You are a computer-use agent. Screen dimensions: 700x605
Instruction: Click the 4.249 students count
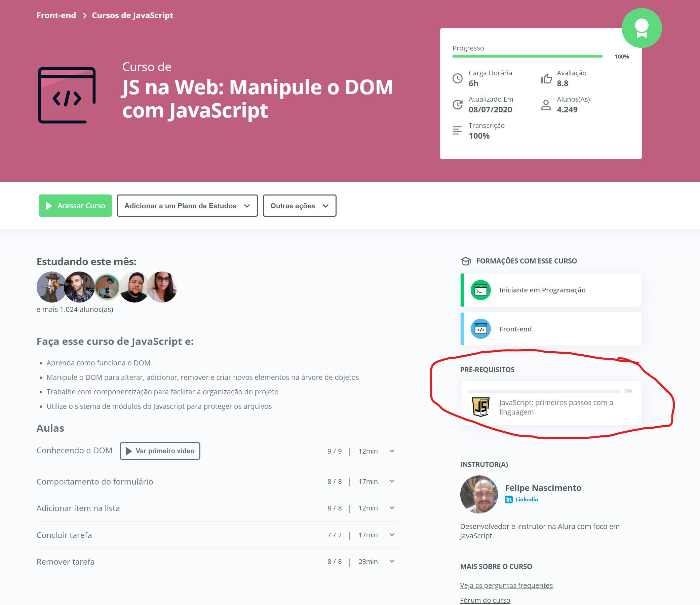click(x=567, y=110)
